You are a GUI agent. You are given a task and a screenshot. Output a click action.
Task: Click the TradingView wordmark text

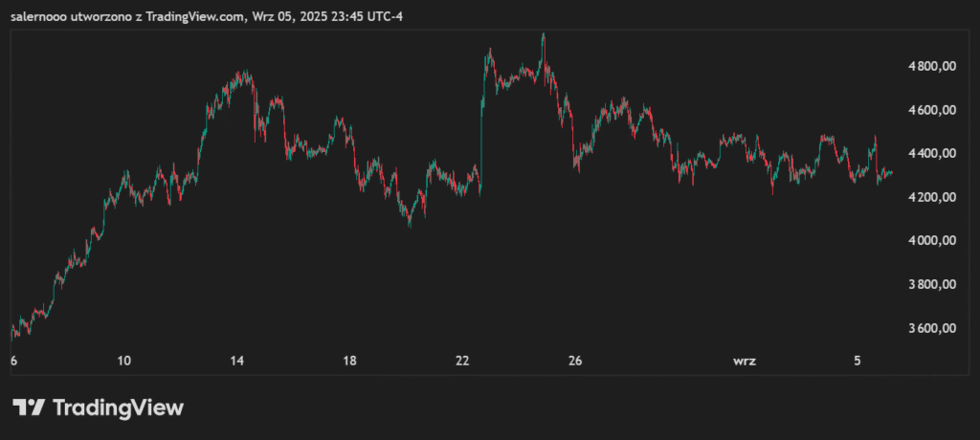pos(117,407)
